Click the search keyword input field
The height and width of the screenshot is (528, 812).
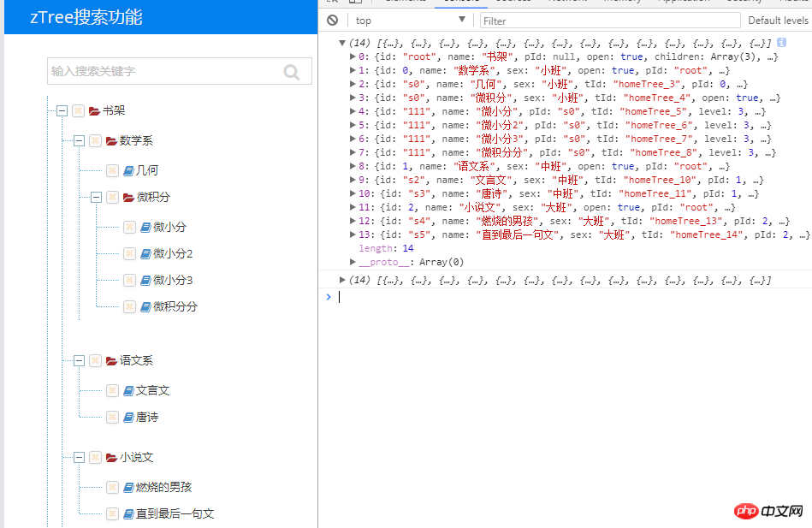pyautogui.click(x=179, y=71)
